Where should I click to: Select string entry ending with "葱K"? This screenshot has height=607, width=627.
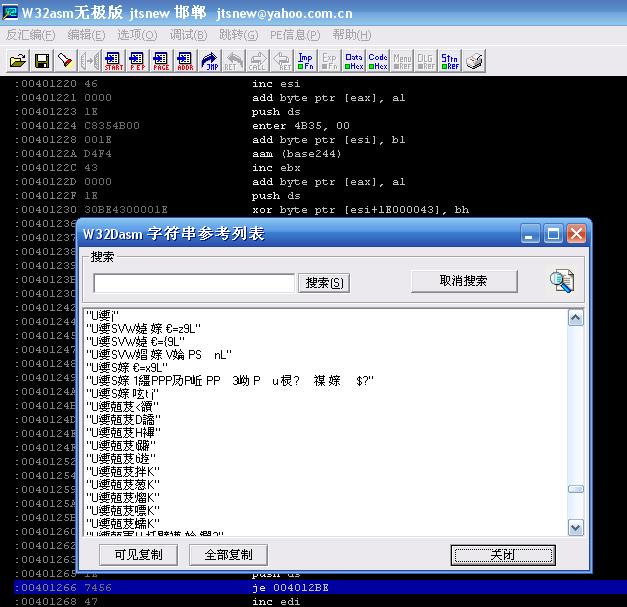(x=123, y=485)
